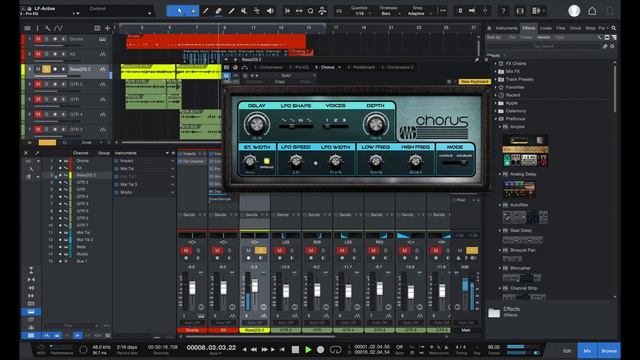Switch to the Instruments browser tab
Image resolution: width=640 pixels, height=360 pixels.
506,28
